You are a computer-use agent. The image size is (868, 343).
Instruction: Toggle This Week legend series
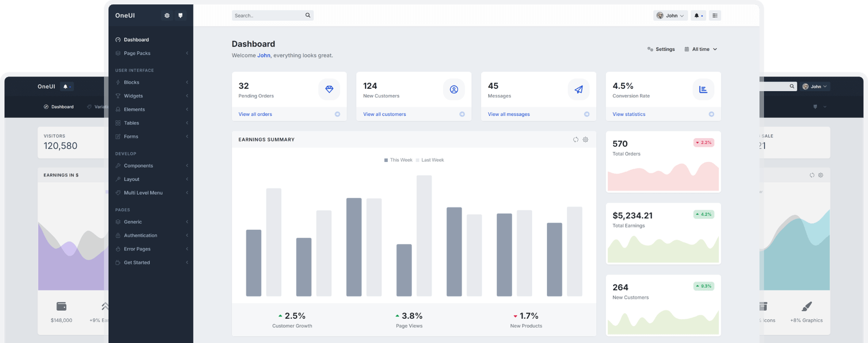[x=398, y=160]
